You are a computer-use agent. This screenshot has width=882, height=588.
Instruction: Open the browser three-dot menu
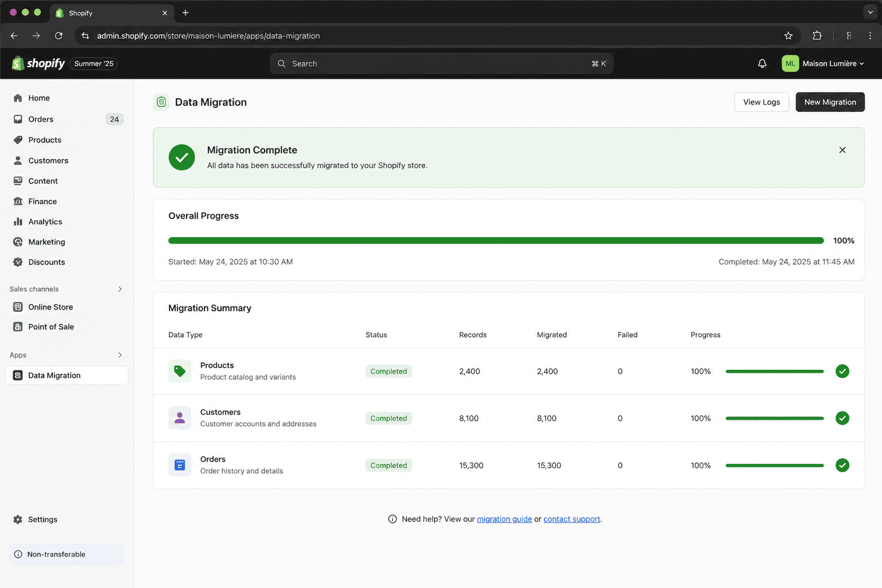870,36
